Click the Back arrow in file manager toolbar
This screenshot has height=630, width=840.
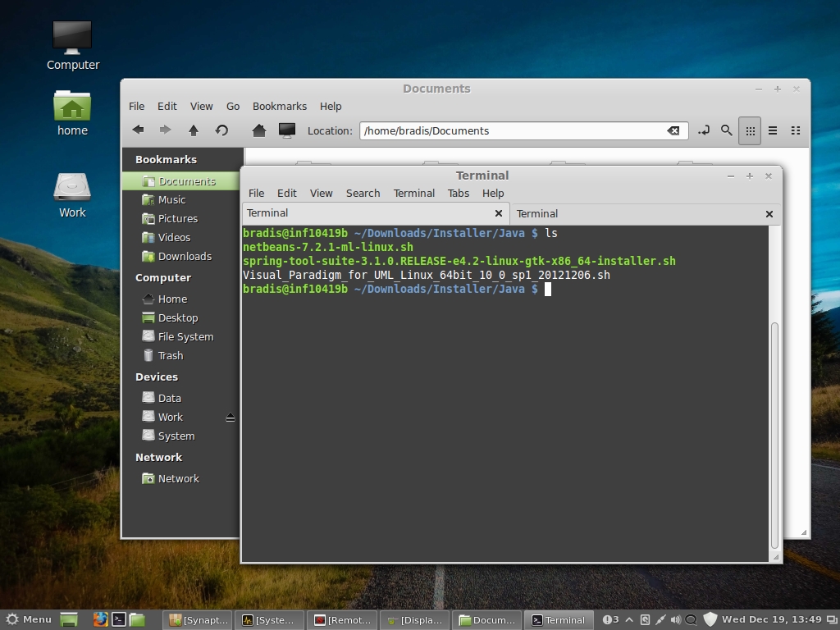tap(138, 130)
